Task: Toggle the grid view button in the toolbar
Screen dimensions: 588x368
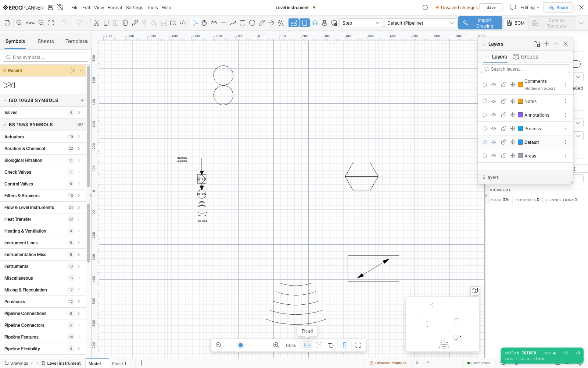Action: pyautogui.click(x=294, y=23)
